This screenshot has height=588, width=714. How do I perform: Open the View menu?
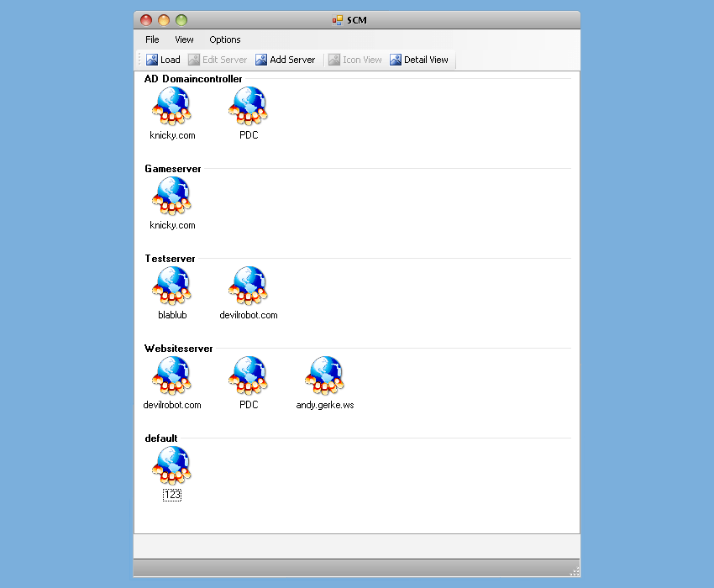pos(184,39)
